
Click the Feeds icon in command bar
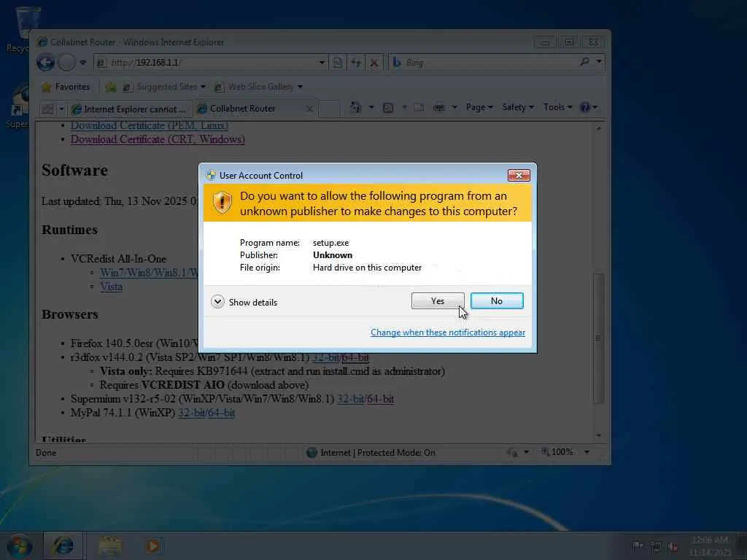click(x=388, y=108)
